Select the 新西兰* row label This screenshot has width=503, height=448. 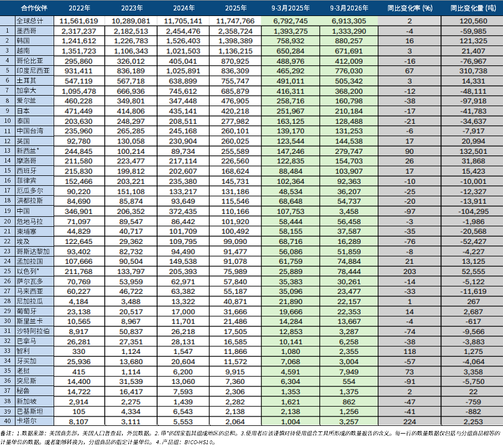[28, 151]
